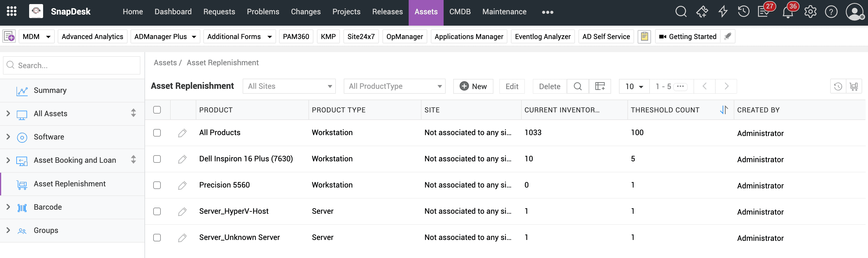Viewport: 868px width, 258px height.
Task: Edit Precision 5560 row pencil icon
Action: [x=182, y=185]
